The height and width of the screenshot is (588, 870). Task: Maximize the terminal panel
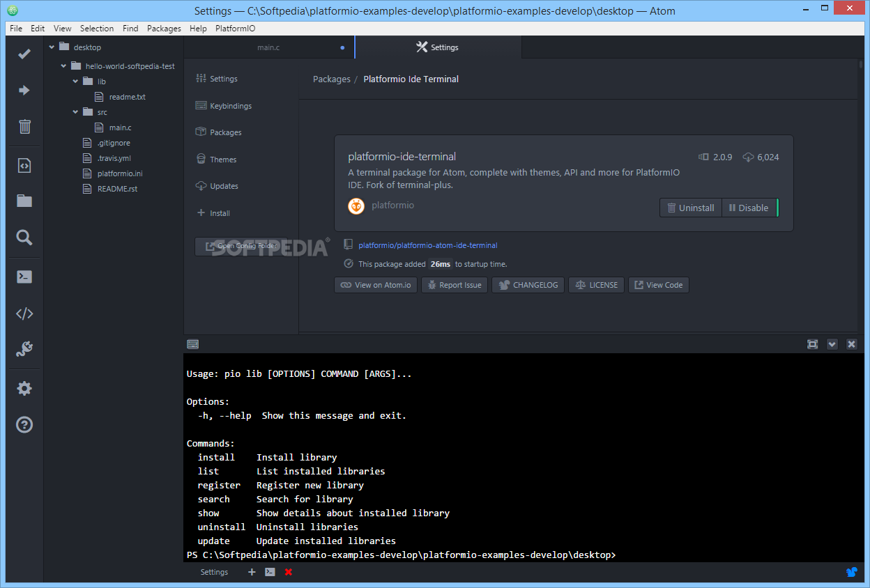click(812, 344)
